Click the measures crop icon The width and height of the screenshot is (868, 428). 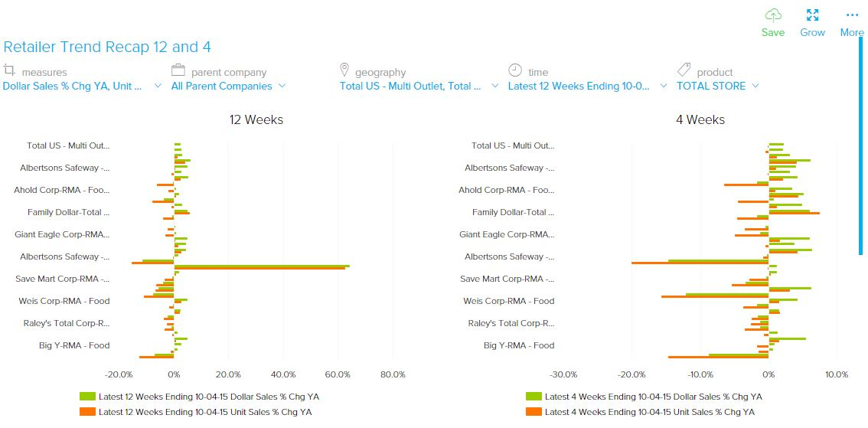click(x=10, y=70)
